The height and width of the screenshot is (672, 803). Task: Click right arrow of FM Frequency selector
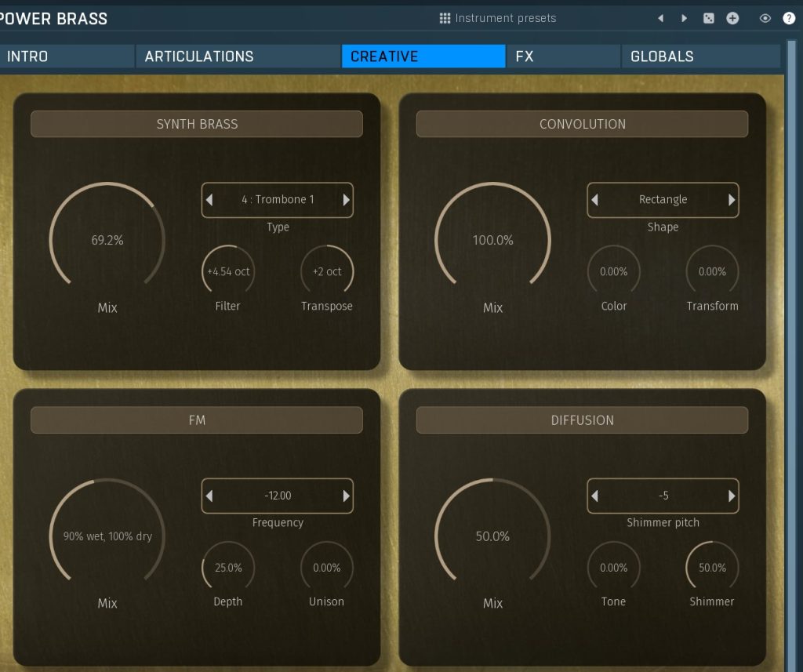click(x=346, y=496)
